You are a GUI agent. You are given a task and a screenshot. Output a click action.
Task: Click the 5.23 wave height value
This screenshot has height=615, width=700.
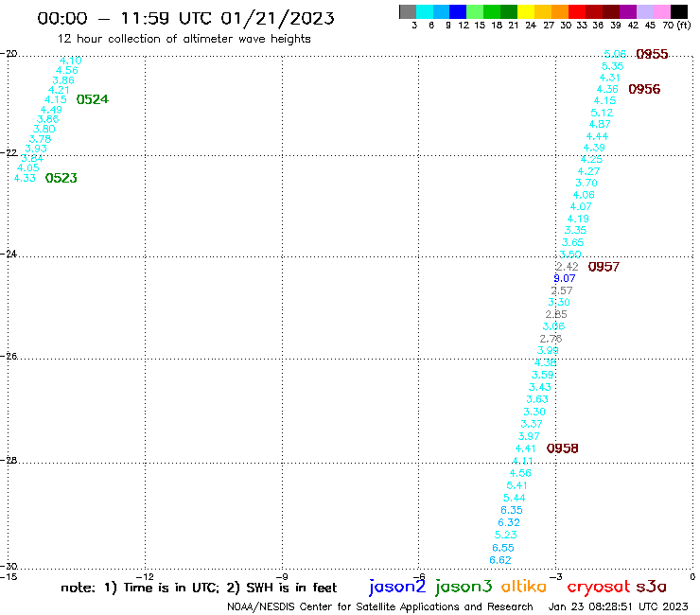coord(506,535)
